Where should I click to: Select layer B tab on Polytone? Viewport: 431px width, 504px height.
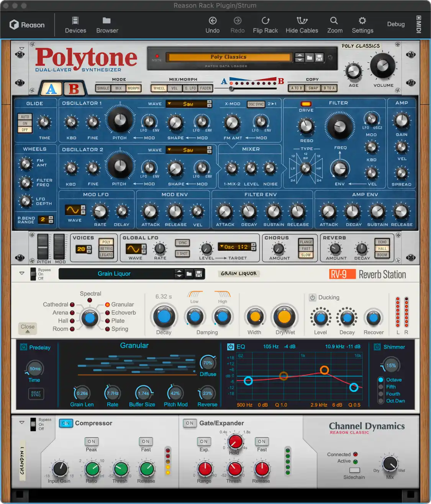(74, 89)
